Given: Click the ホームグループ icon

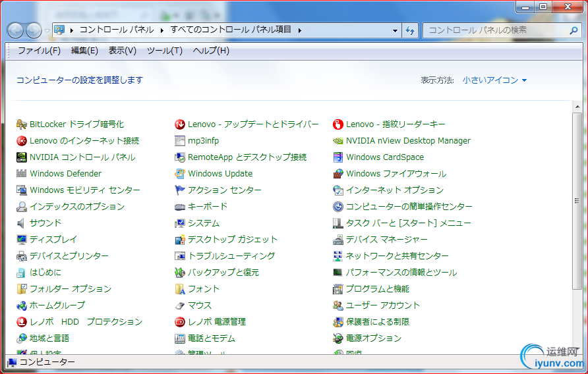Looking at the screenshot, I should [22, 306].
